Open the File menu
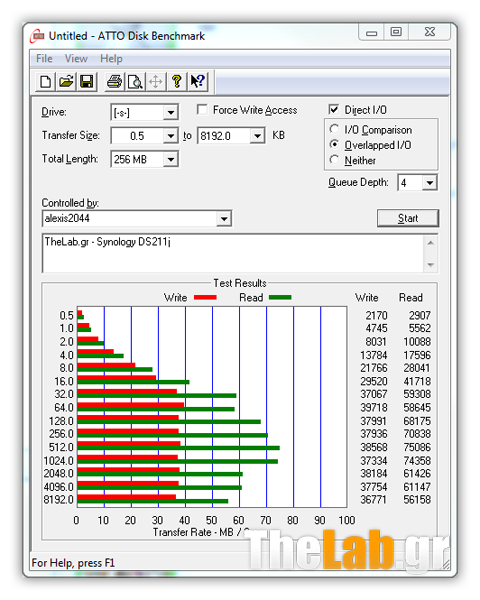Screen dimensions: 480x600 coord(44,59)
